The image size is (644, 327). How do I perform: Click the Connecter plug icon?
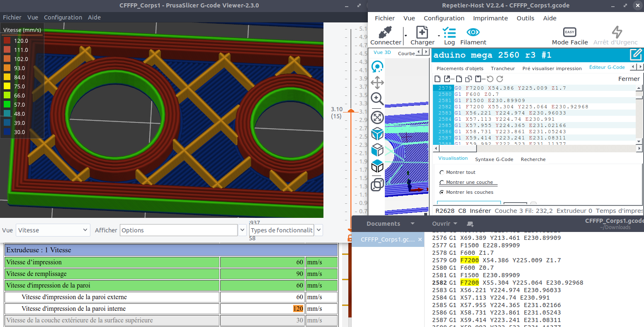[x=385, y=33]
